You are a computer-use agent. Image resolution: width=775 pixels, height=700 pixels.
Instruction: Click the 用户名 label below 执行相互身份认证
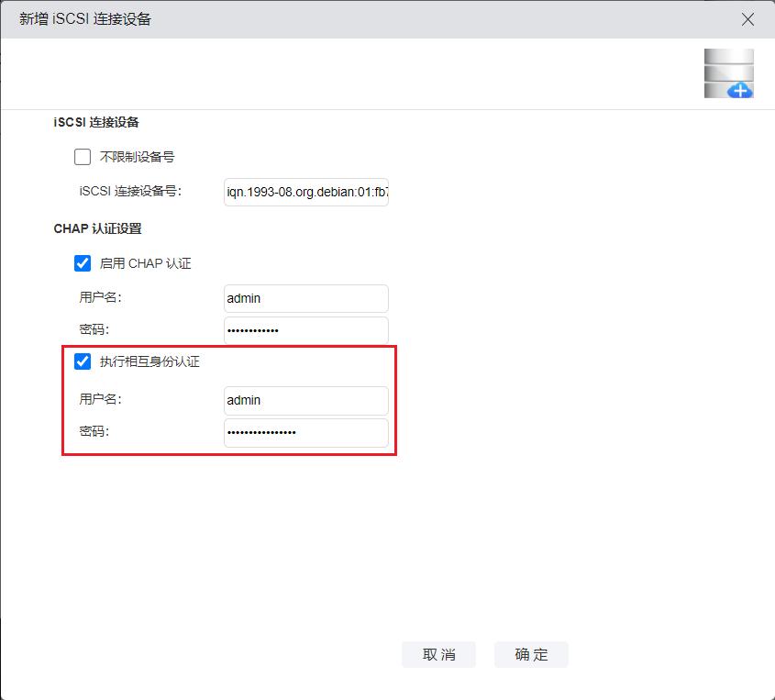coord(101,400)
